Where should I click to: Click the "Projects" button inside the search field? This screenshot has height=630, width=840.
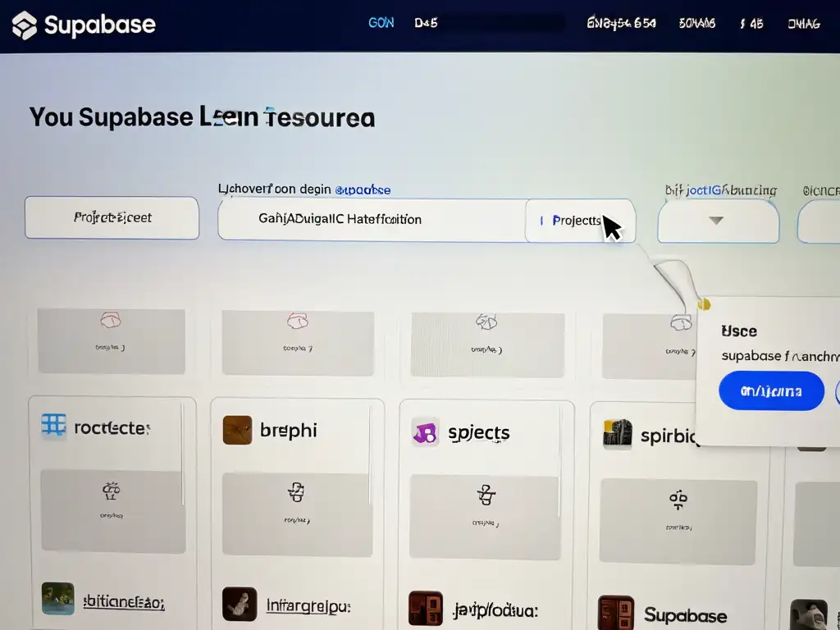[x=580, y=221]
